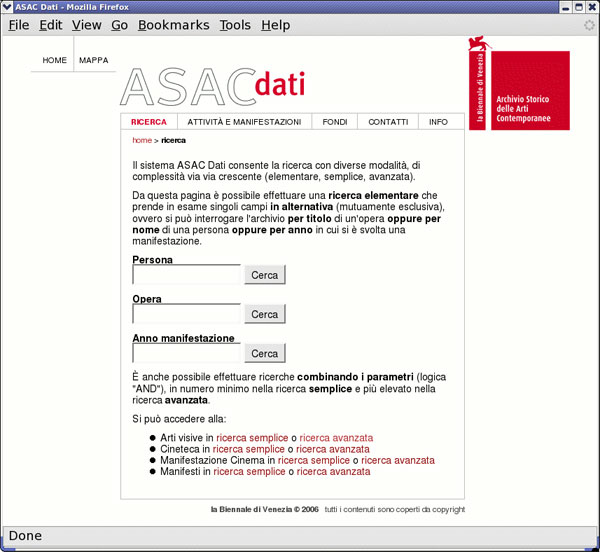Click the 'Persona' field label
600x552 pixels.
pyautogui.click(x=152, y=260)
